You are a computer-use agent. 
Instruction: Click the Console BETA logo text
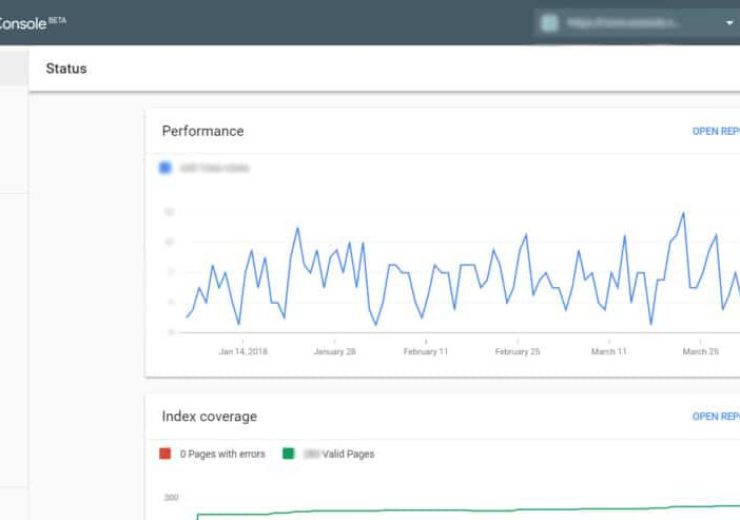33,23
